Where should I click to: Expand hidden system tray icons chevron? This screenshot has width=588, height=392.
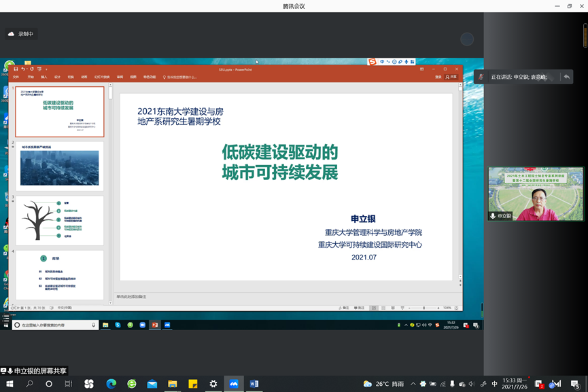[x=413, y=384]
